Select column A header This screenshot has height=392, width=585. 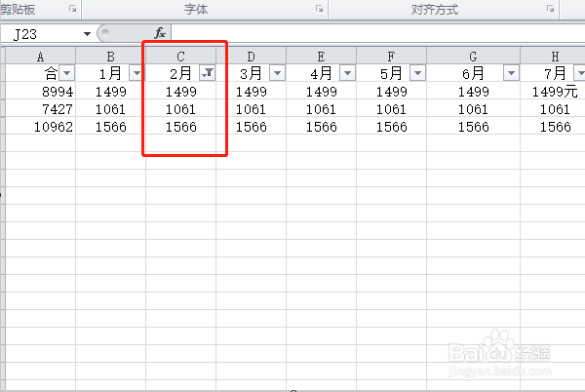coord(40,56)
